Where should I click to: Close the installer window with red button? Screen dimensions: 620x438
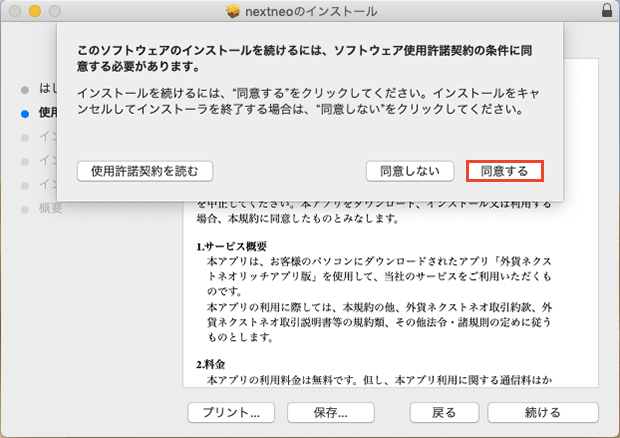(14, 11)
